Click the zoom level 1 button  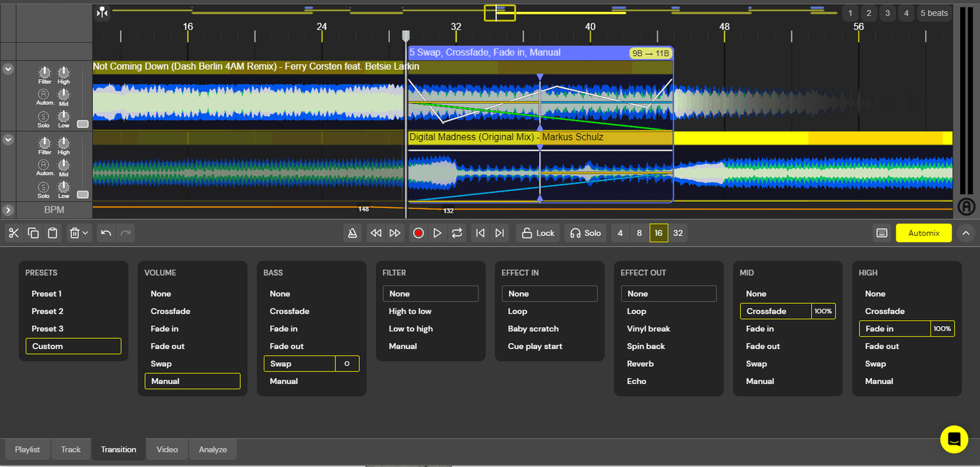pyautogui.click(x=850, y=13)
